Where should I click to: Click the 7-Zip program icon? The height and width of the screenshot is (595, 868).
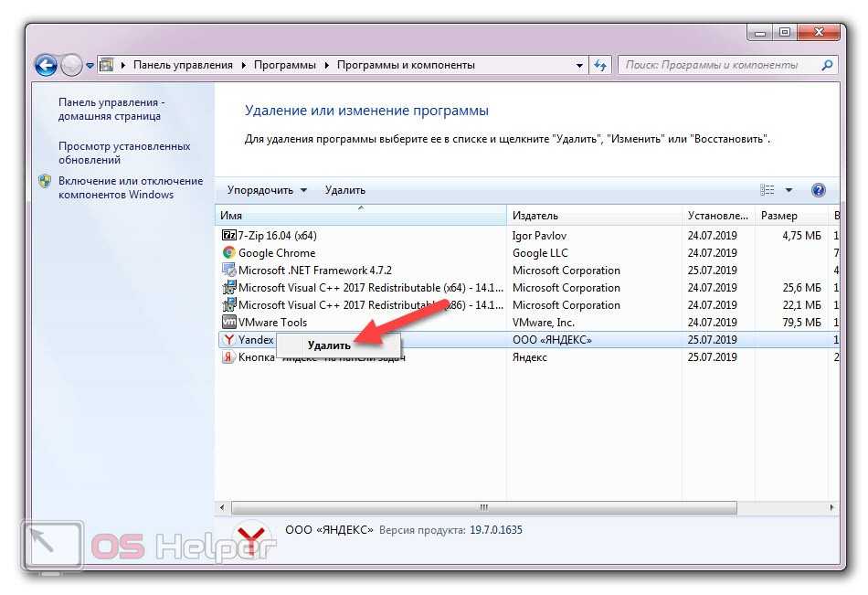[228, 236]
